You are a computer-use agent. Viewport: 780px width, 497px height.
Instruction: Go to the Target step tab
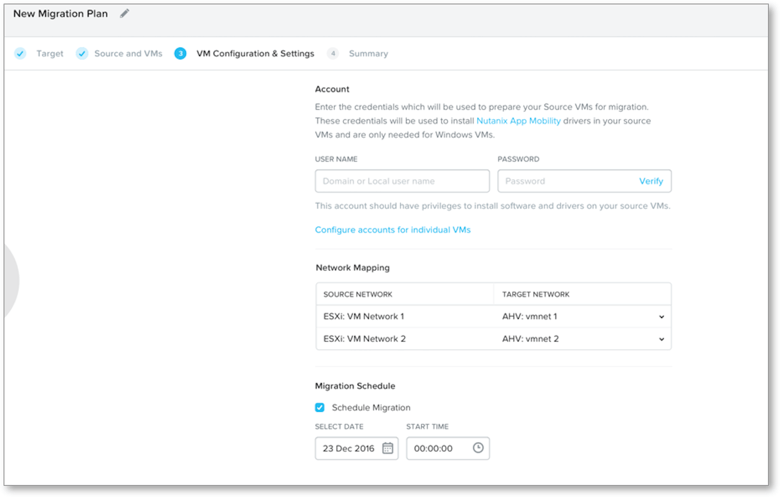pos(50,54)
